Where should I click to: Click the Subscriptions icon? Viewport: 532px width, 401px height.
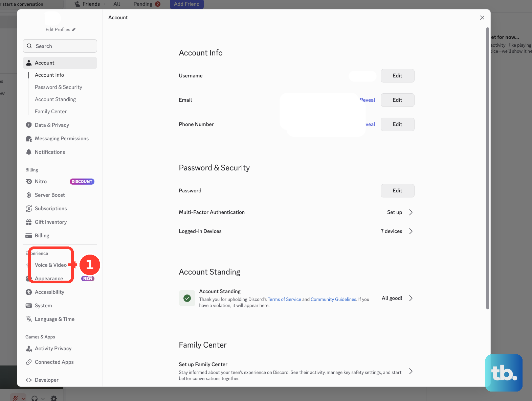click(29, 209)
